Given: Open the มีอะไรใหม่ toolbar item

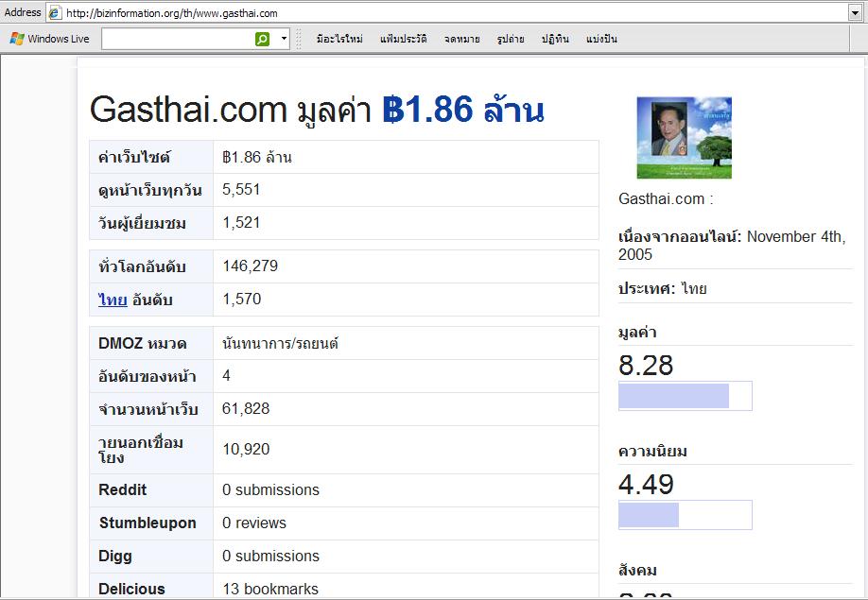Looking at the screenshot, I should pos(339,39).
